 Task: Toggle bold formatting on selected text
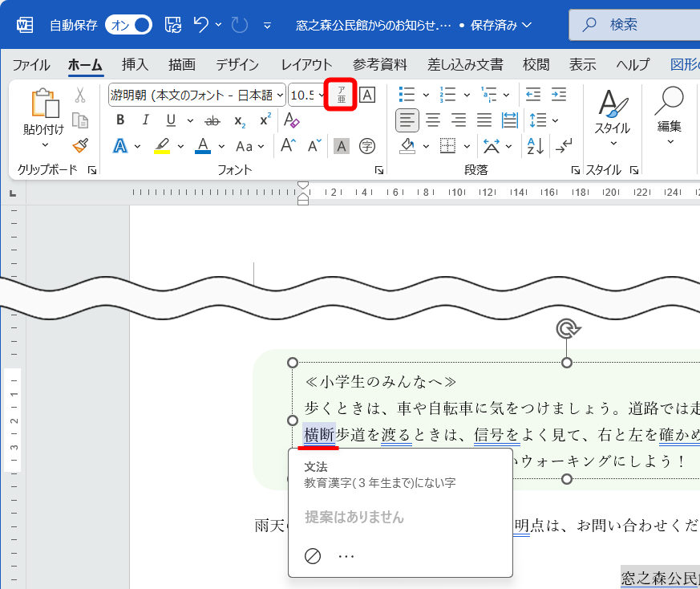pyautogui.click(x=119, y=119)
